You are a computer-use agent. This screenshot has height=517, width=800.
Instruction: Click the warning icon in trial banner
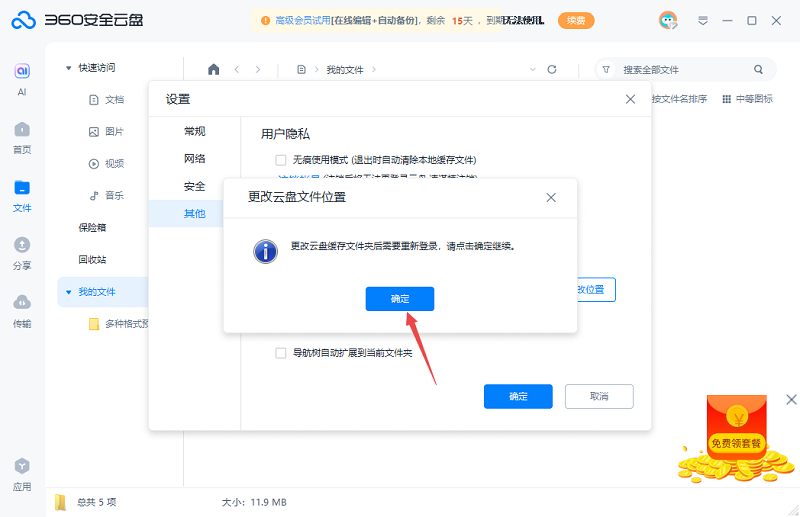[x=265, y=20]
